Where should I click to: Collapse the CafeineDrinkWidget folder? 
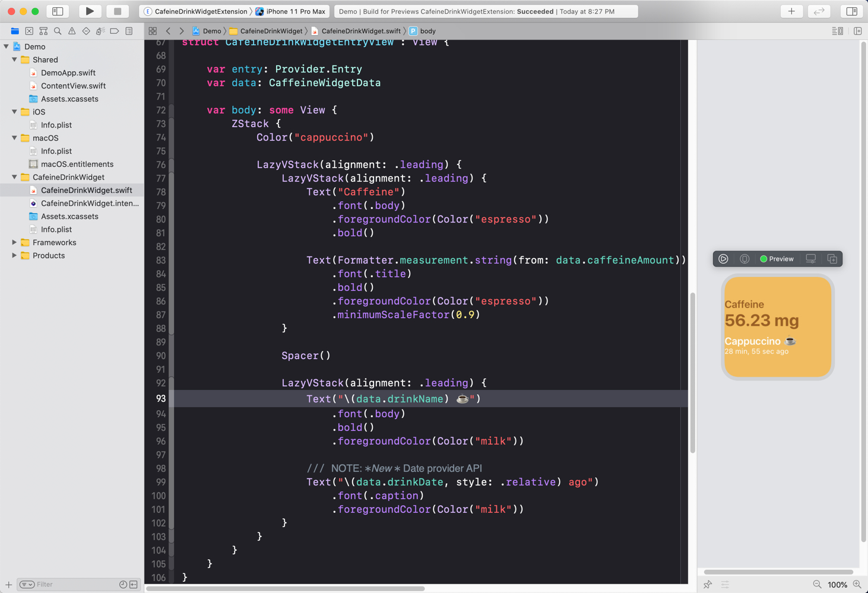pyautogui.click(x=14, y=177)
